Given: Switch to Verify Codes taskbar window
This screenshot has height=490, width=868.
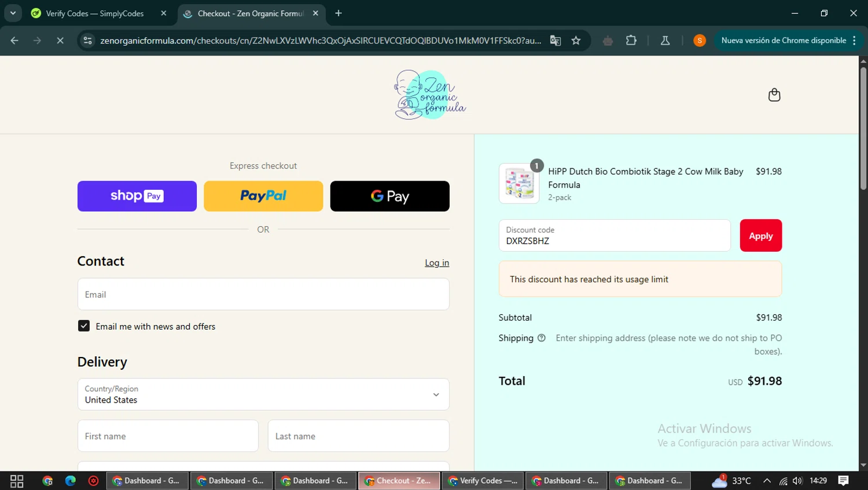Looking at the screenshot, I should click(x=483, y=481).
